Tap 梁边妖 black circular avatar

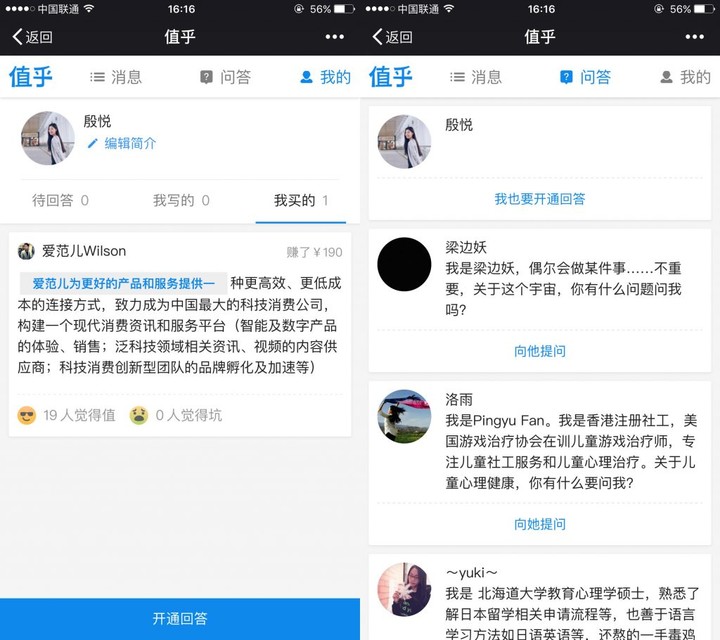[404, 264]
